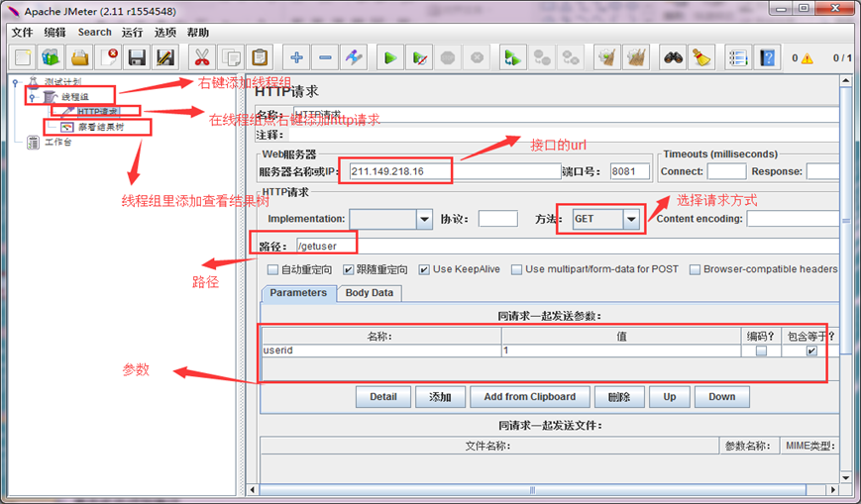Open the 运行 menu
861x504 pixels.
[x=133, y=32]
